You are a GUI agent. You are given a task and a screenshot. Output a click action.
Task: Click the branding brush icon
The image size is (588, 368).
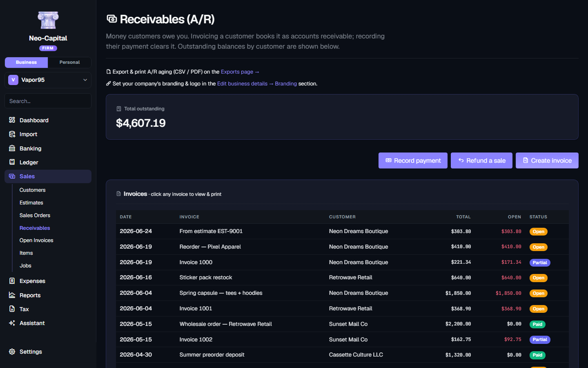pos(109,83)
